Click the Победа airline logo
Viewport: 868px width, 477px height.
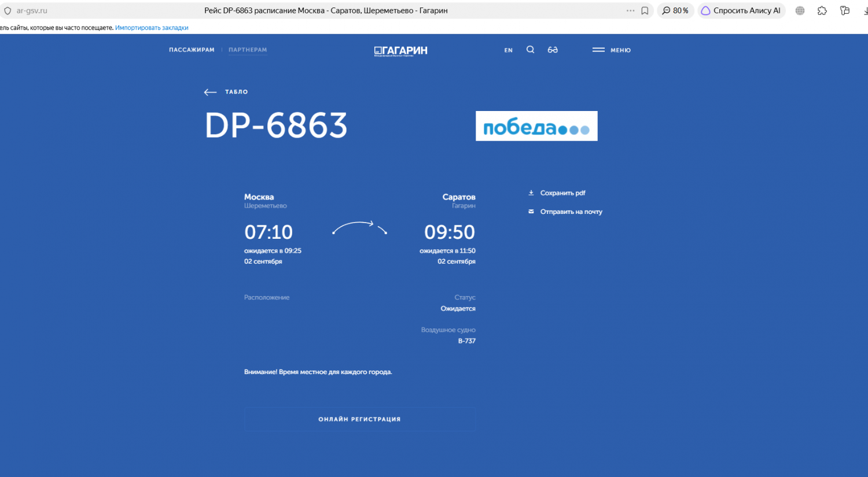536,126
